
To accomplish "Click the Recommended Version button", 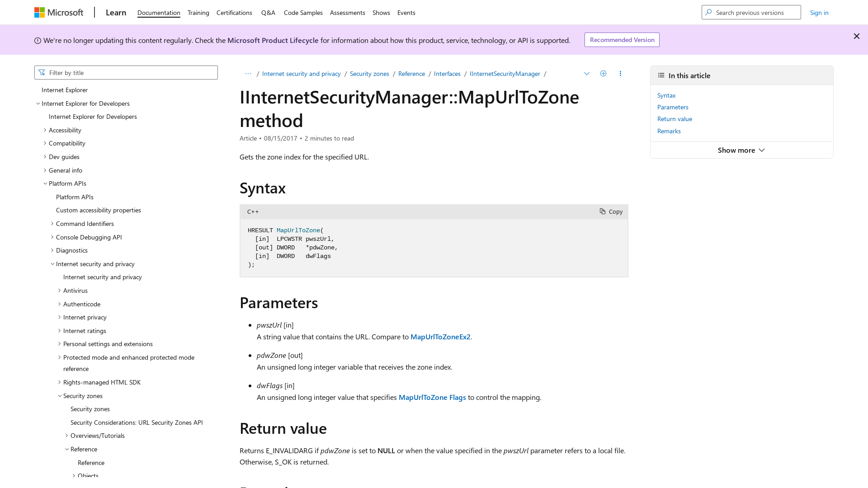I will coord(622,39).
